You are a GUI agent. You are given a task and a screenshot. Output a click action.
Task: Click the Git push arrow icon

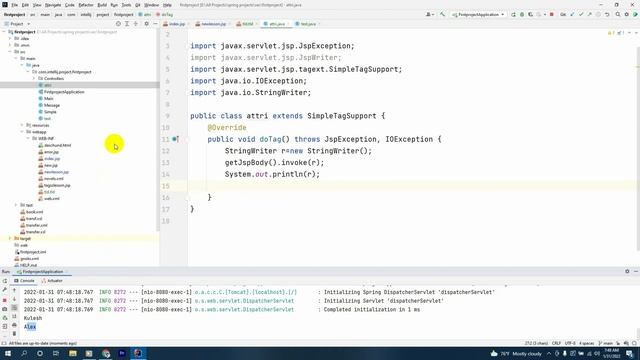point(589,15)
